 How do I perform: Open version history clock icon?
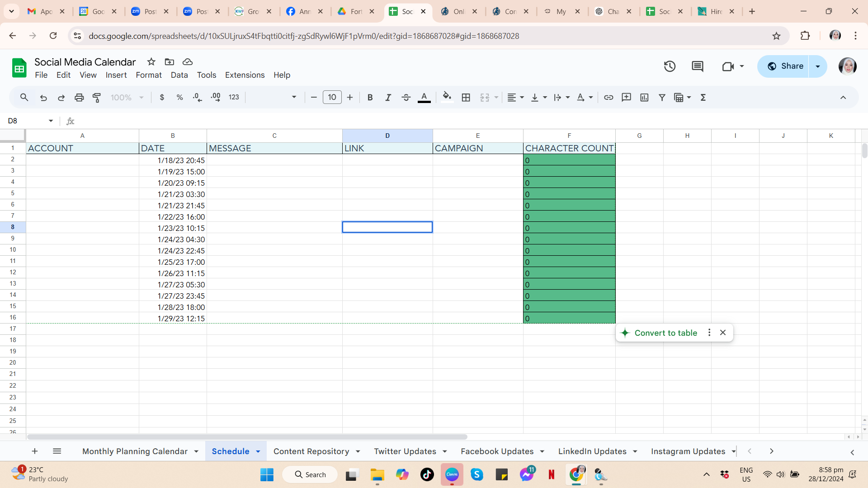(670, 66)
